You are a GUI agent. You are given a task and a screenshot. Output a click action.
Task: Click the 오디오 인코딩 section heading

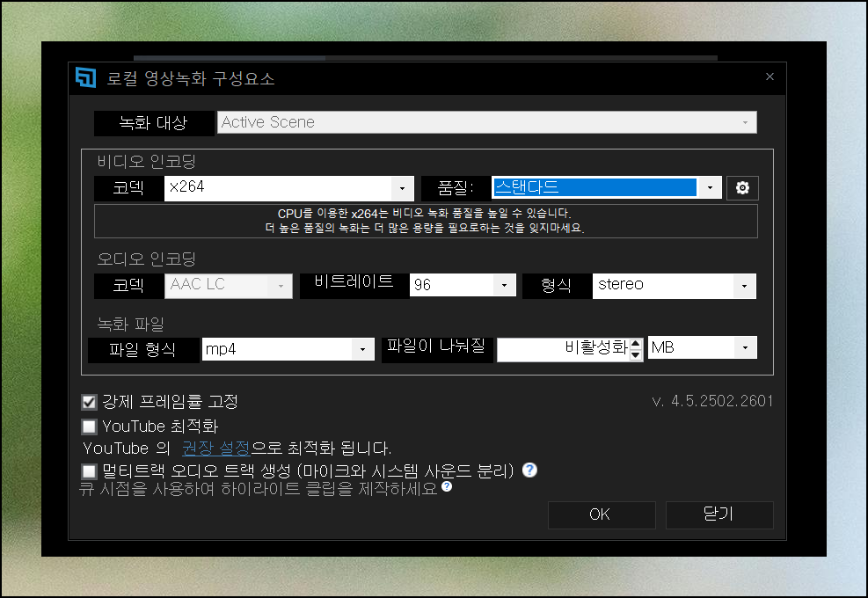(146, 259)
